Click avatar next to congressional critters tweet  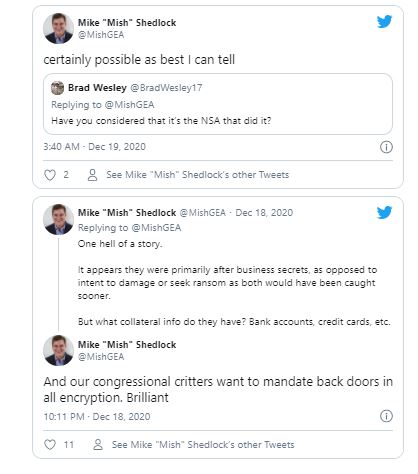pyautogui.click(x=58, y=350)
